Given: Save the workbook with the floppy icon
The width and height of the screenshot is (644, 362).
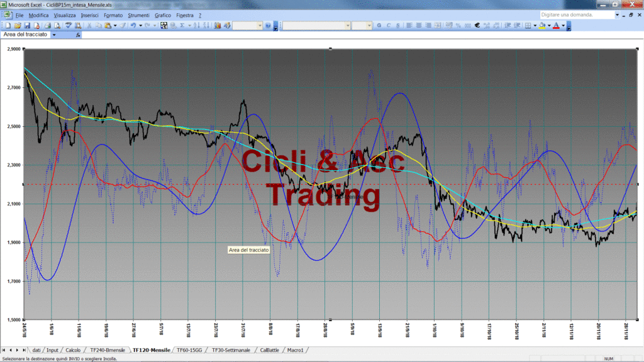Looking at the screenshot, I should (27, 25).
